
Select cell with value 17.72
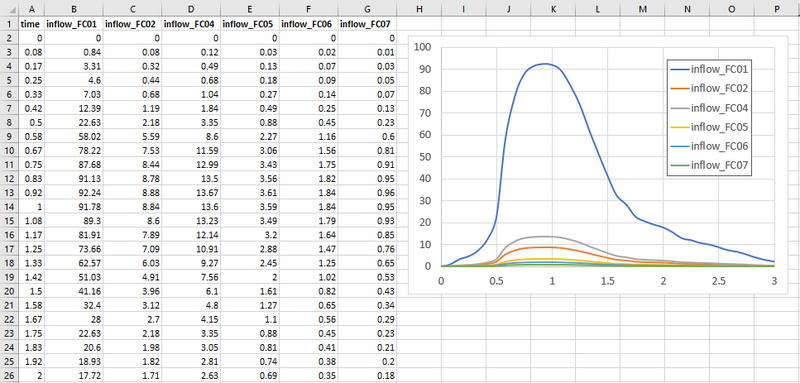click(74, 377)
